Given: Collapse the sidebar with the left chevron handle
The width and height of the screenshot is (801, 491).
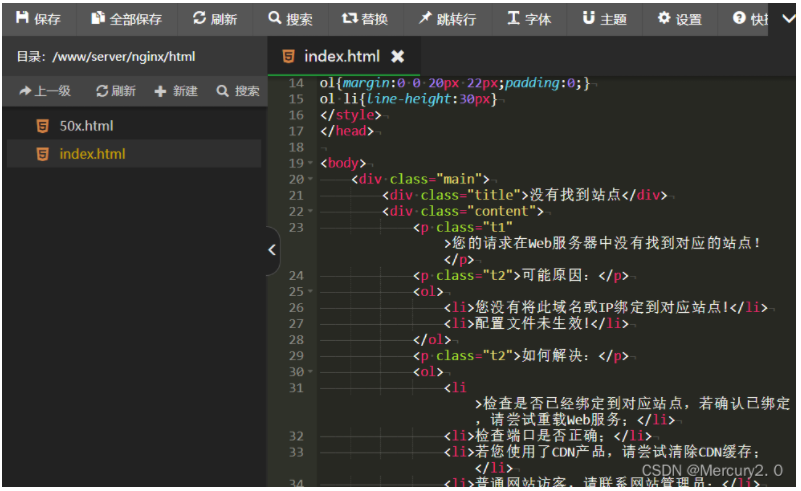Looking at the screenshot, I should [272, 250].
